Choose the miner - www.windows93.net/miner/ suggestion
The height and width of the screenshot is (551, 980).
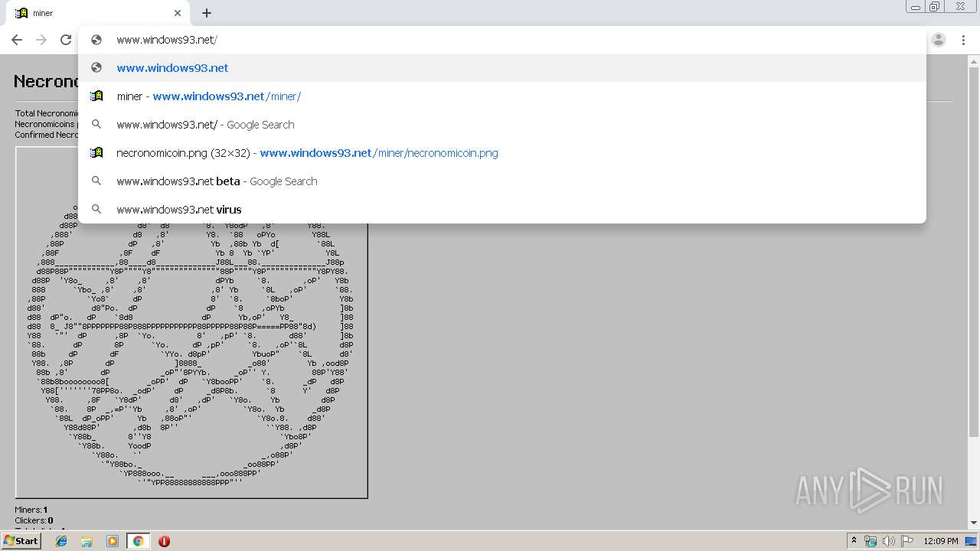point(501,96)
